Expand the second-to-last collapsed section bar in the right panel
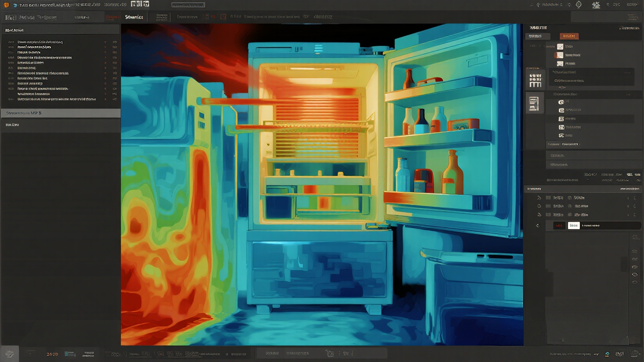 click(594, 155)
